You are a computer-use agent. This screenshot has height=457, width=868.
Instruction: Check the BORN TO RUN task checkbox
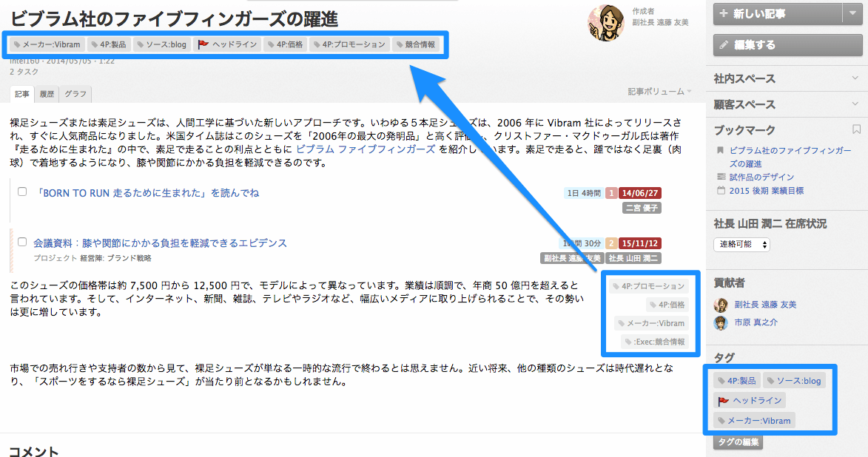pyautogui.click(x=21, y=192)
